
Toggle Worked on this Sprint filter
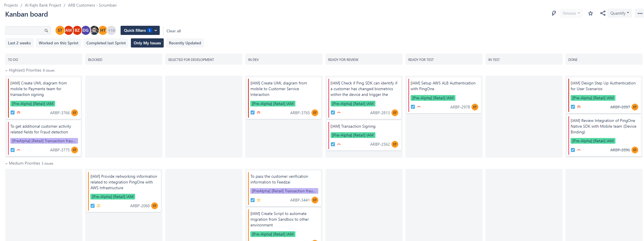(x=59, y=43)
